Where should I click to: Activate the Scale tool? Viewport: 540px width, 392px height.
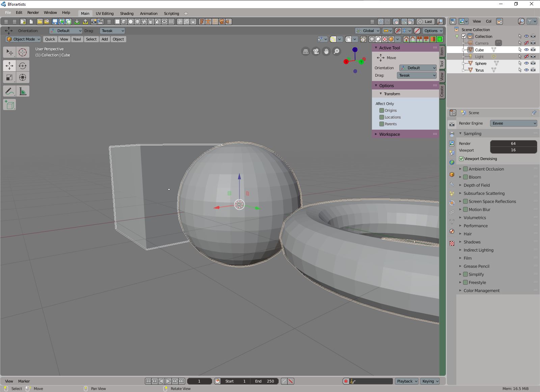click(9, 77)
